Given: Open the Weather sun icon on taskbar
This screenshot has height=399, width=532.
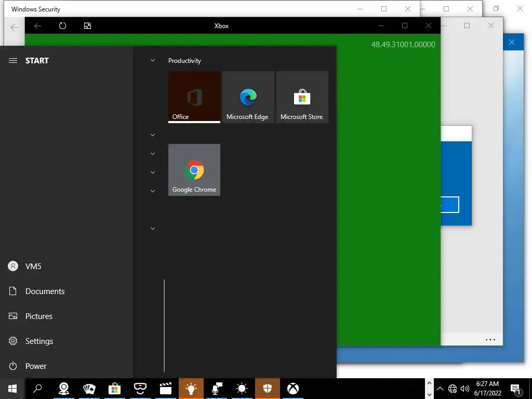Looking at the screenshot, I should [242, 389].
